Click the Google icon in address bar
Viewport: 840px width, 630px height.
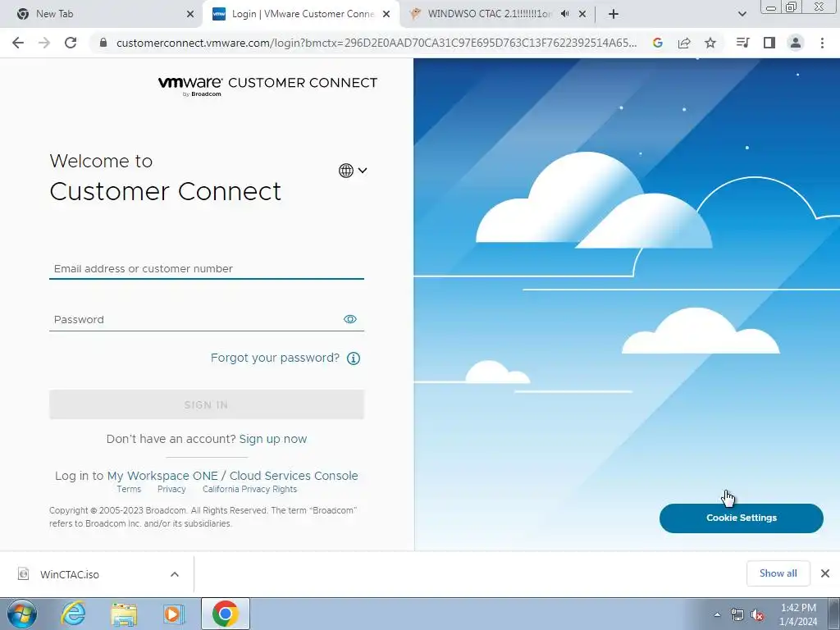click(x=658, y=43)
